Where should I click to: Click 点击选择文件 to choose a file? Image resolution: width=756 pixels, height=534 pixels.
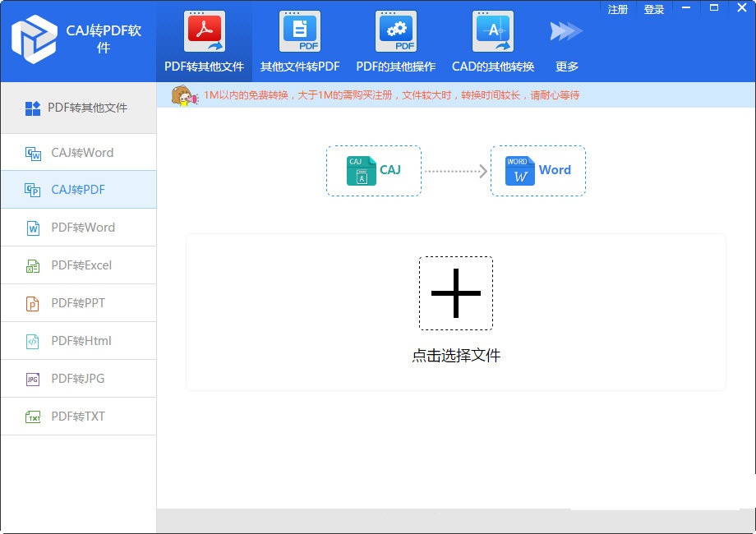tap(455, 356)
